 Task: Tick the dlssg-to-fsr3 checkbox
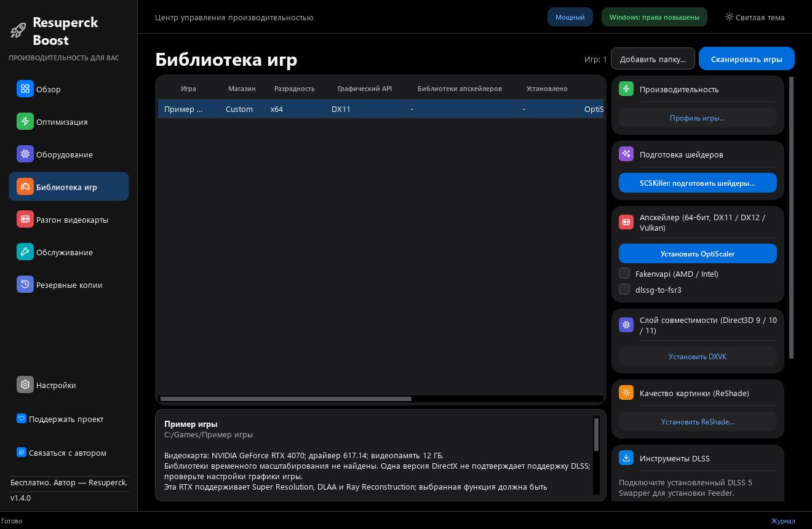click(624, 289)
